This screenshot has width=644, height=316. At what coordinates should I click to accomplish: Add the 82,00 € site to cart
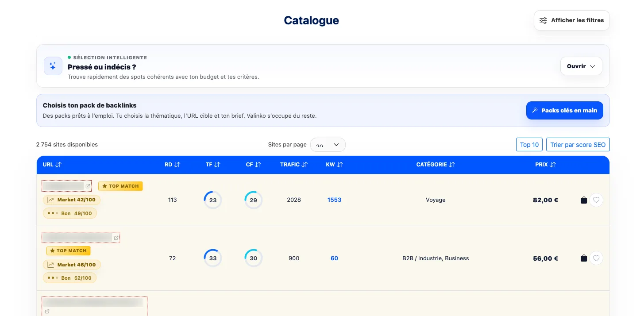(x=584, y=200)
